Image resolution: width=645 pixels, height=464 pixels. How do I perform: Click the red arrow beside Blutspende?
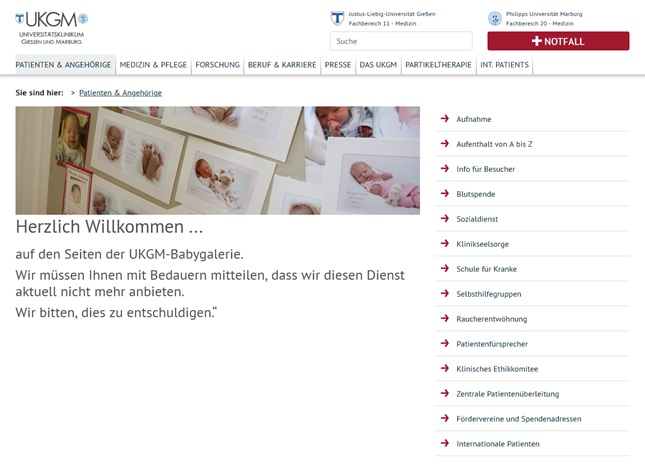click(445, 194)
